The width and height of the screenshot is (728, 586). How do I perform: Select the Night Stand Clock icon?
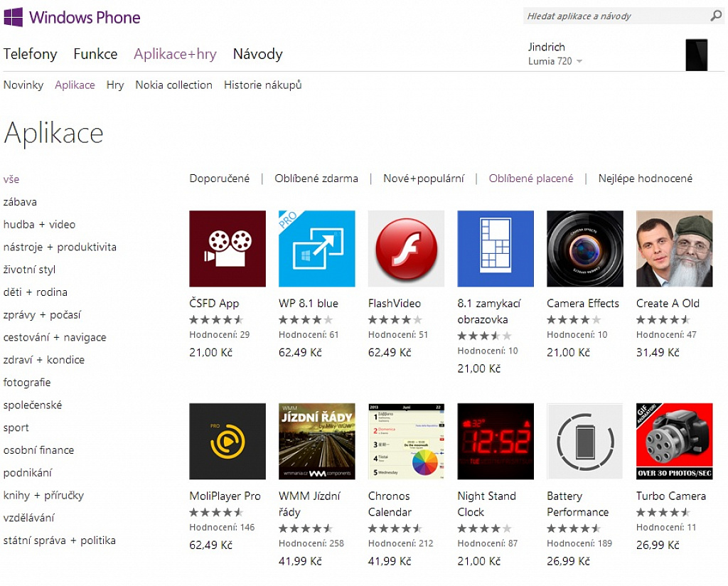tap(496, 441)
